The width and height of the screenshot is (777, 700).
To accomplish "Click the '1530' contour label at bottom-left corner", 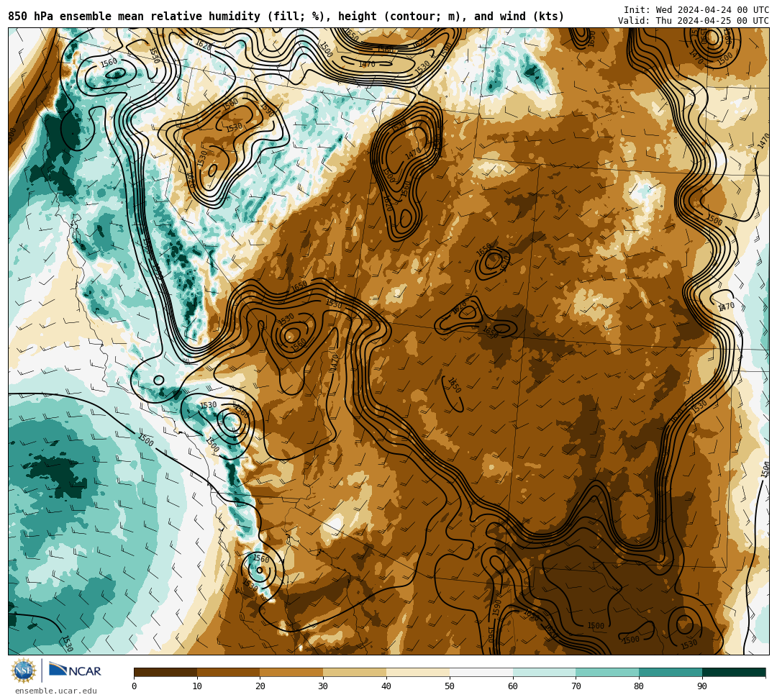I will coord(68,643).
